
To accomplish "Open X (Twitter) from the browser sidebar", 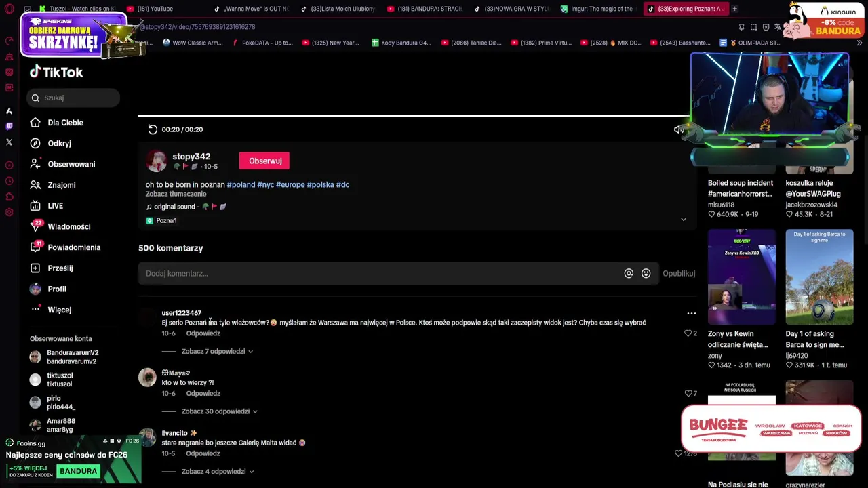I will 9,142.
